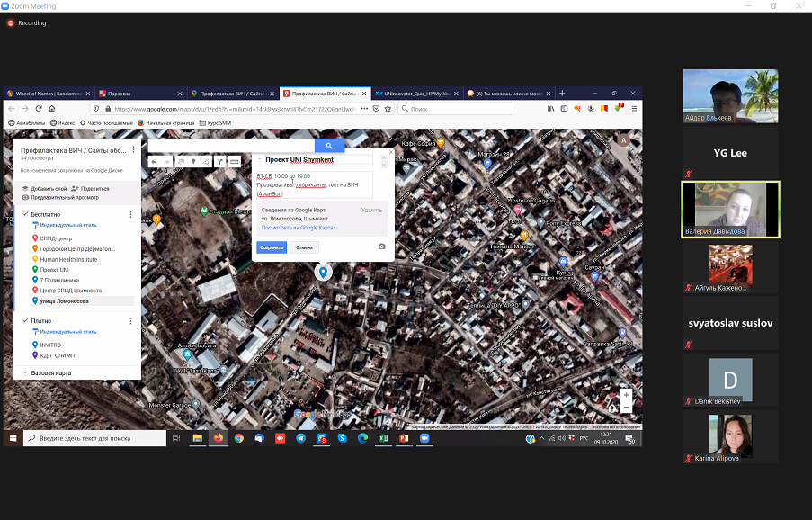This screenshot has height=520, width=812.
Task: Switch to Ты можешь или не можешь tab
Action: point(509,94)
